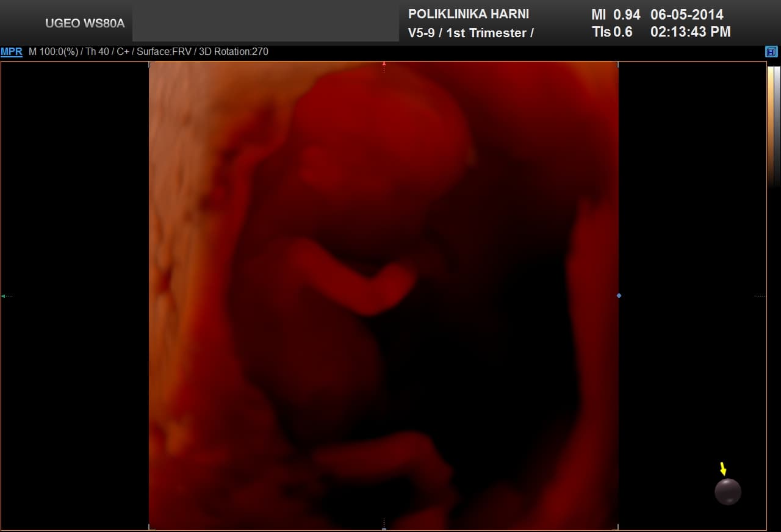Click the date 06-05-2014 in header
Image resolution: width=781 pixels, height=532 pixels.
click(686, 14)
